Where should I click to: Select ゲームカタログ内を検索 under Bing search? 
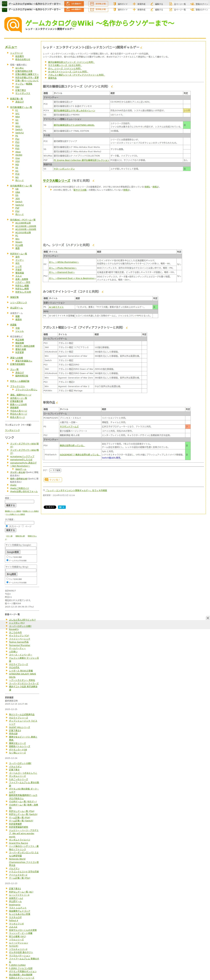(x=7, y=582)
